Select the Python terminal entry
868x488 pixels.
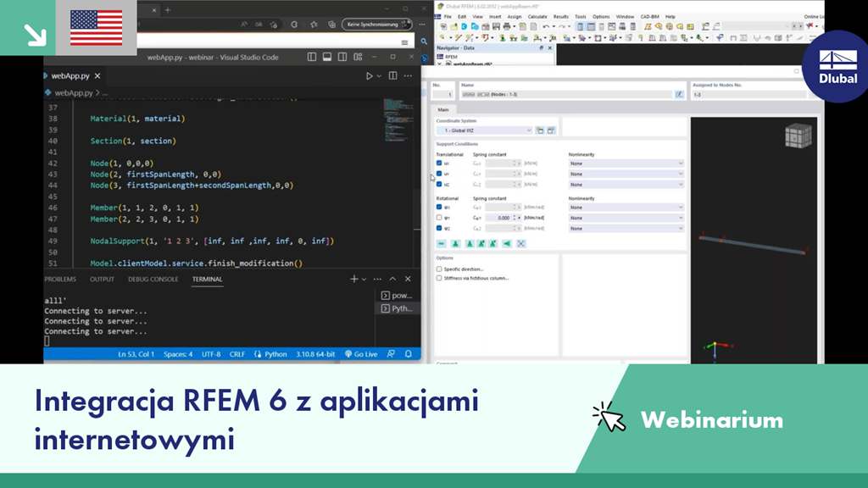[397, 308]
